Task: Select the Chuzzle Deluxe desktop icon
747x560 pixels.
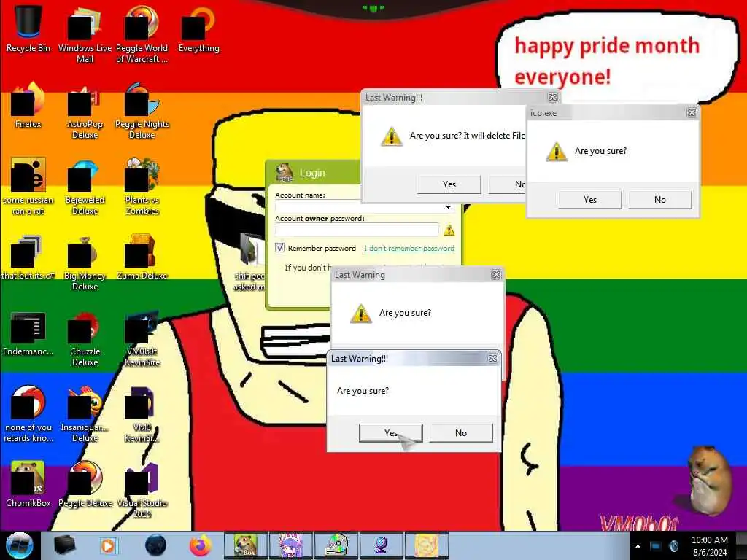Action: click(x=85, y=338)
